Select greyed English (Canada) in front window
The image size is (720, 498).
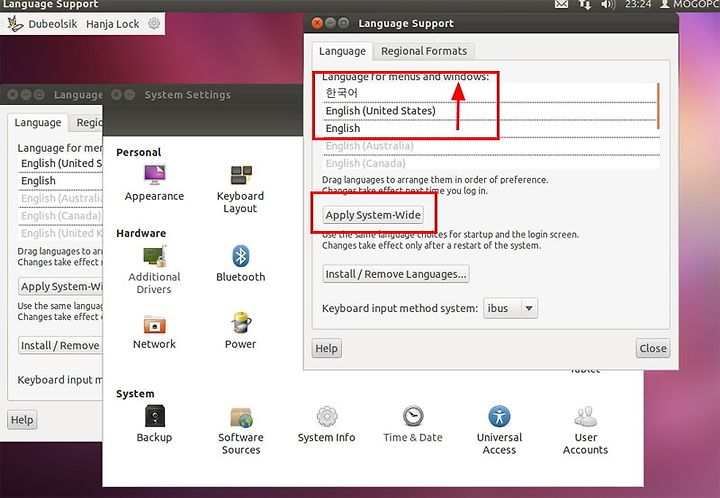[x=489, y=163]
